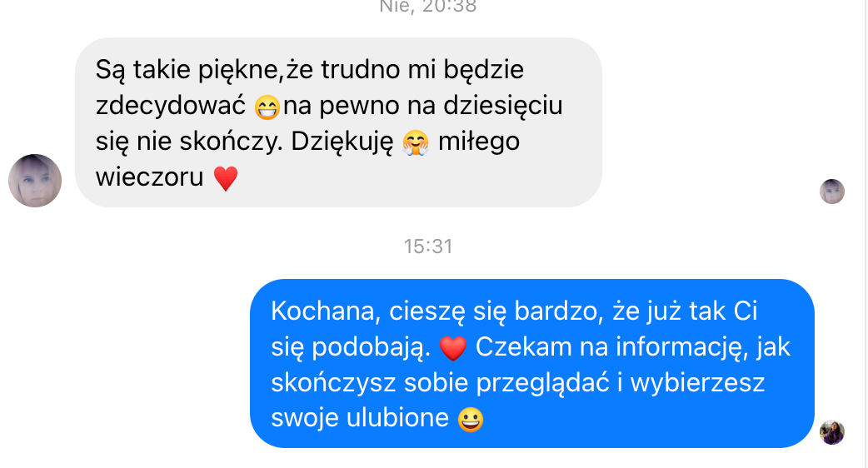The image size is (868, 468).
Task: Click the word 'Kochana' in the blue bubble
Action: coord(322,311)
